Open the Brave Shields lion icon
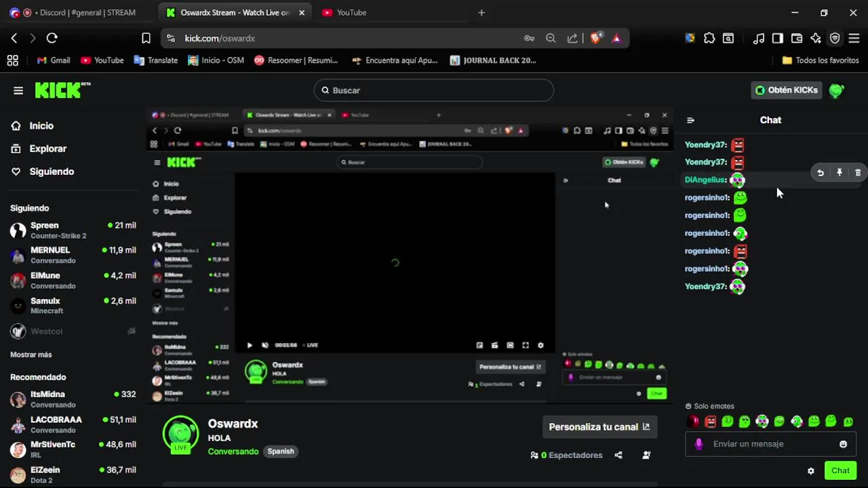The width and height of the screenshot is (868, 488). click(595, 39)
